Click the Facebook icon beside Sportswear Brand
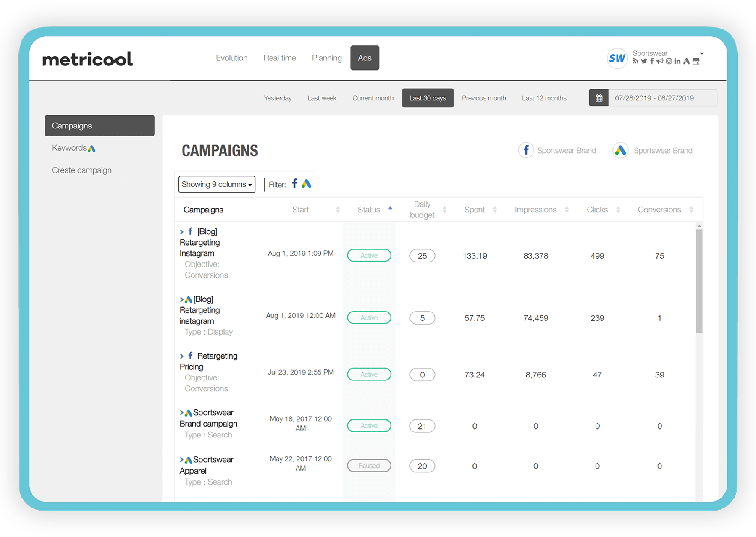 526,150
